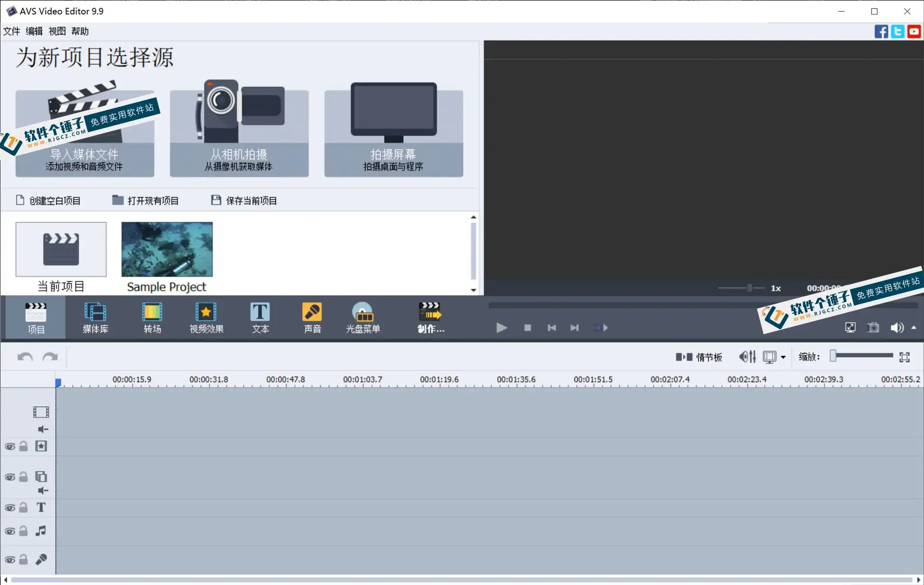Click the scrollbar down arrow beside Sample Project
The image size is (924, 585).
point(474,290)
